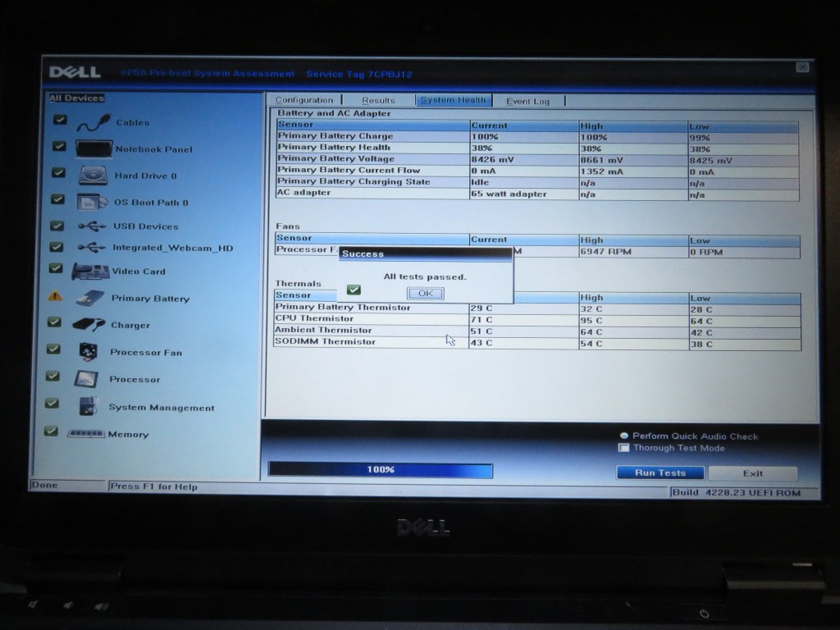Image resolution: width=840 pixels, height=630 pixels.
Task: Select the Charger plug icon
Action: (x=89, y=325)
